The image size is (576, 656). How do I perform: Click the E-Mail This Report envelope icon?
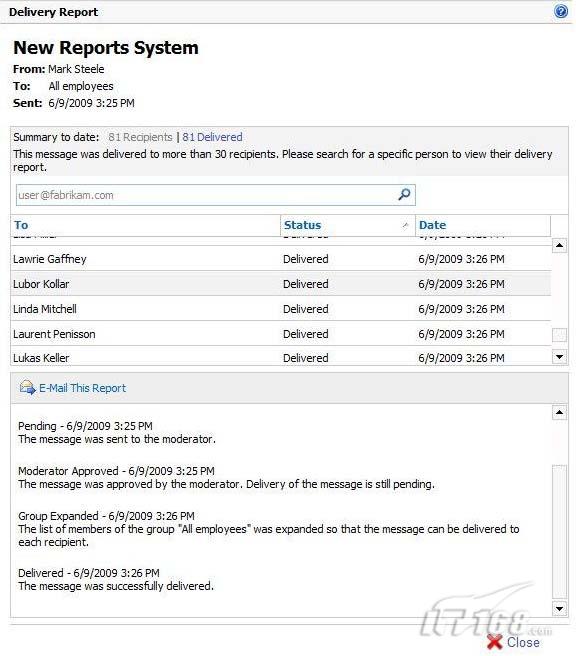tap(28, 387)
